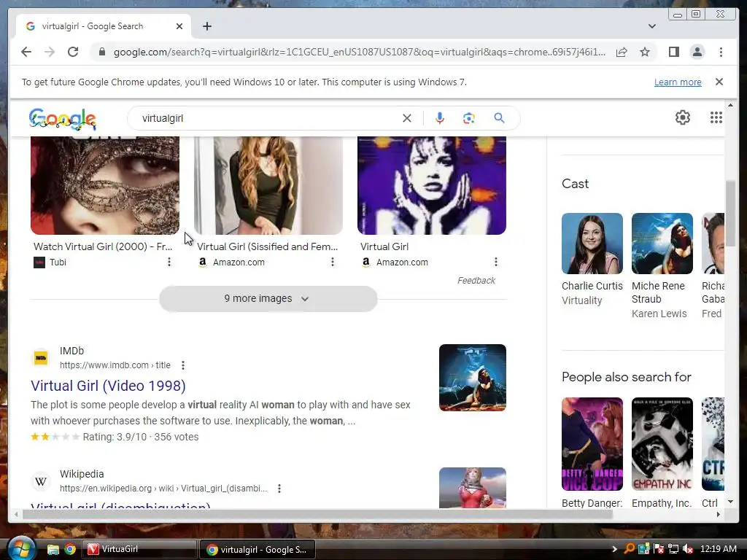Click the Wikipedia result thumbnail

pyautogui.click(x=473, y=488)
